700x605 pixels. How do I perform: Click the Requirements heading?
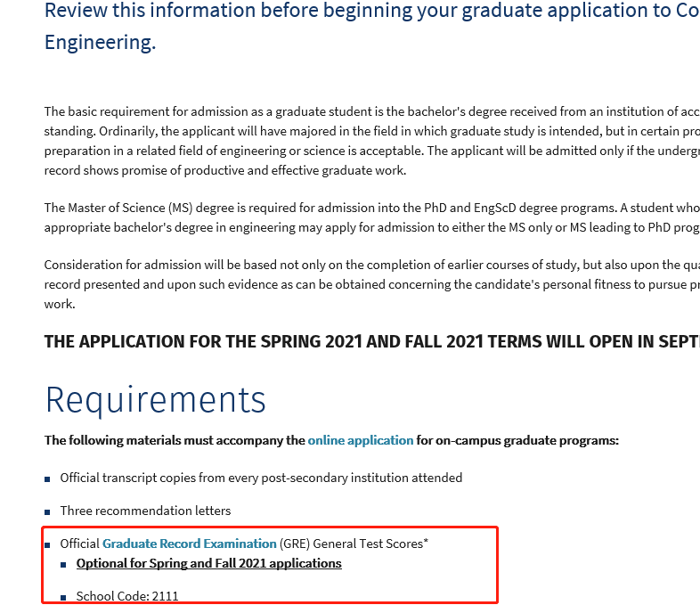156,399
